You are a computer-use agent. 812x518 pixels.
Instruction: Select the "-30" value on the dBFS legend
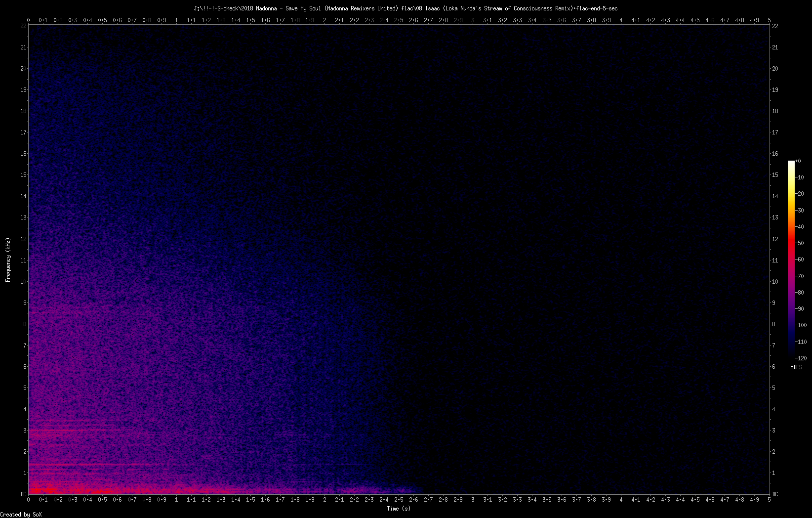(x=800, y=211)
